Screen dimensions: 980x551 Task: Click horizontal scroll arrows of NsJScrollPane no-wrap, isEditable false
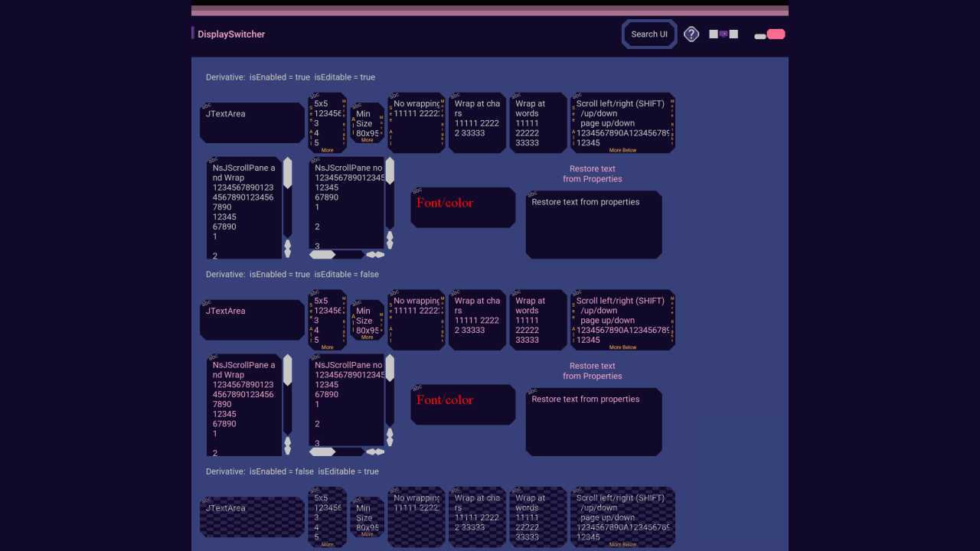[375, 452]
